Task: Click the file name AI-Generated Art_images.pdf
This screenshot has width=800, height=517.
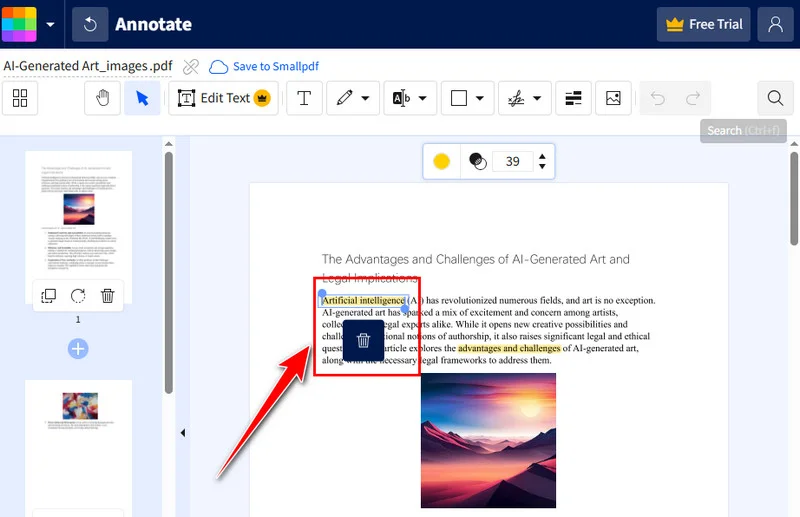Action: [x=88, y=66]
